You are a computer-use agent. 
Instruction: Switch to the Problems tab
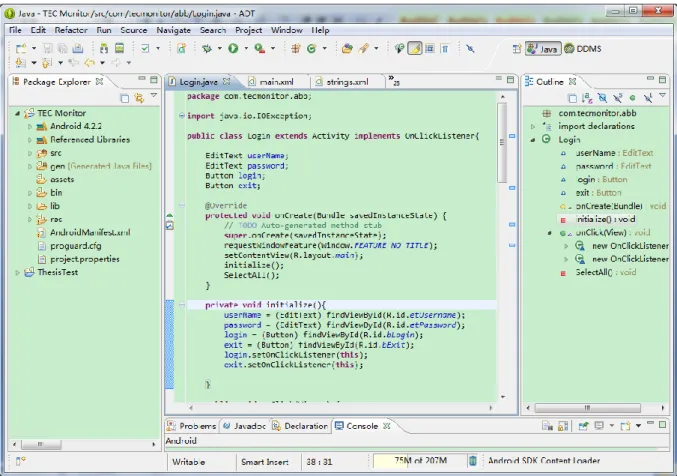point(191,426)
